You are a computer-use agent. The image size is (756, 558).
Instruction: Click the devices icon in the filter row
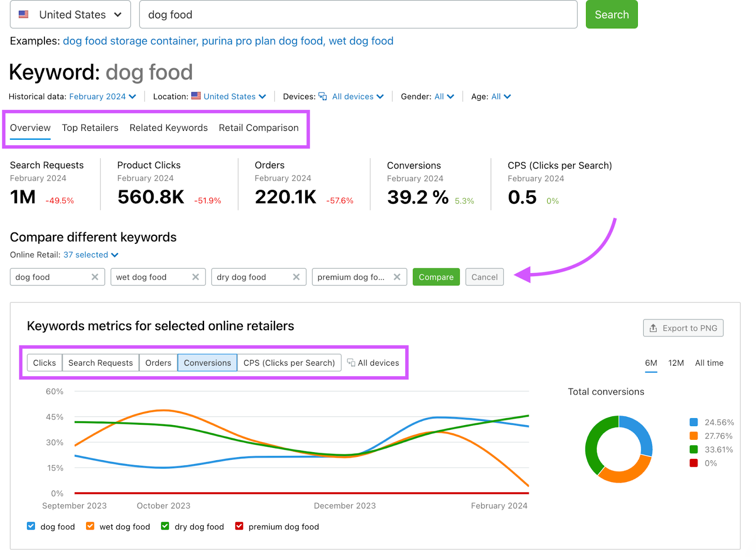click(x=323, y=96)
